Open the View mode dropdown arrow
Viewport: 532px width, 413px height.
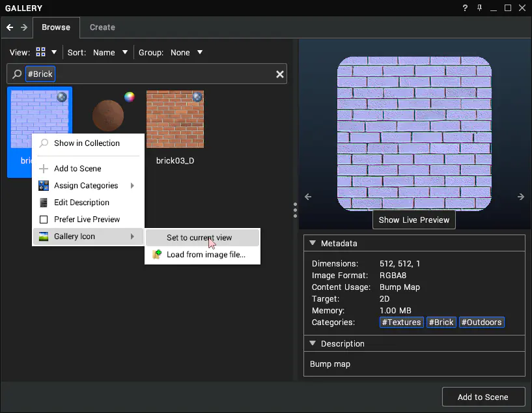[x=54, y=52]
